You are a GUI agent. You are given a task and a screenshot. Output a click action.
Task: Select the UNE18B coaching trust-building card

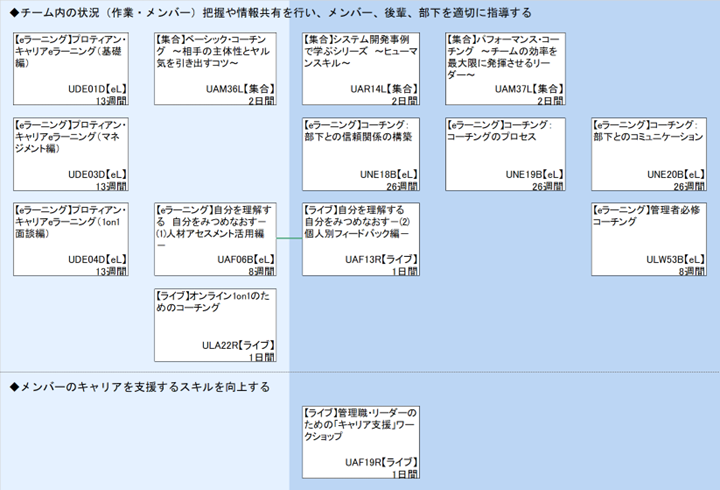coord(361,154)
